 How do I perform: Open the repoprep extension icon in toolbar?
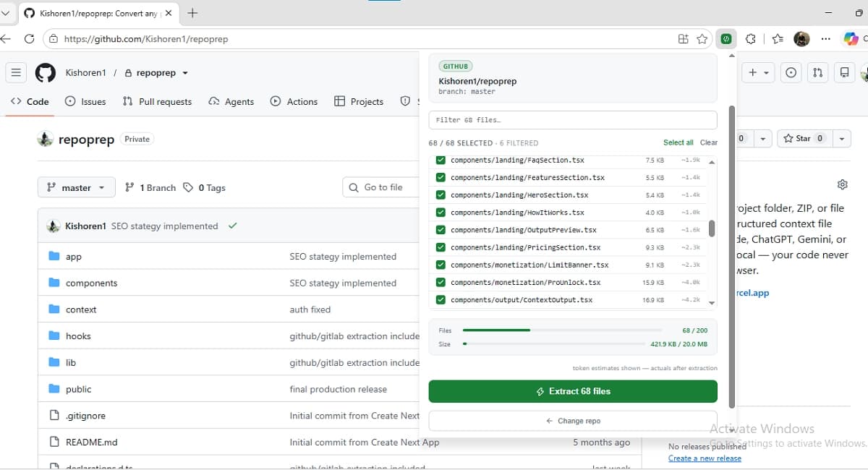(726, 39)
